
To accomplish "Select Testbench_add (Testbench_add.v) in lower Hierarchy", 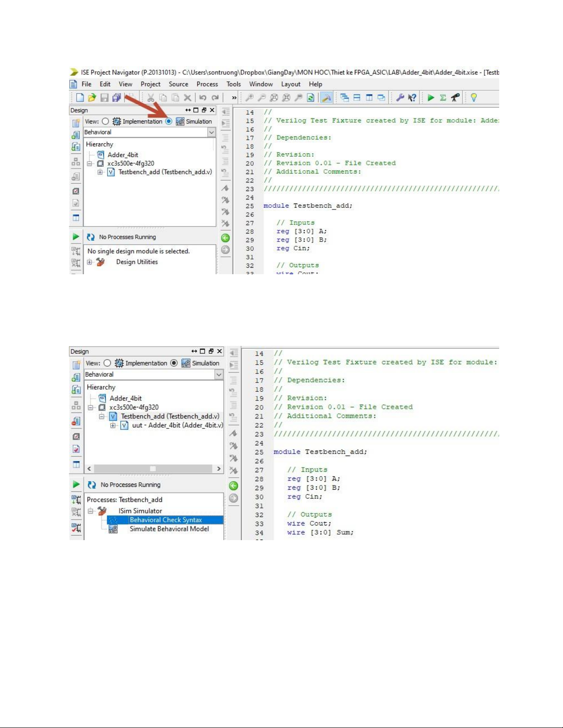I will pyautogui.click(x=170, y=416).
